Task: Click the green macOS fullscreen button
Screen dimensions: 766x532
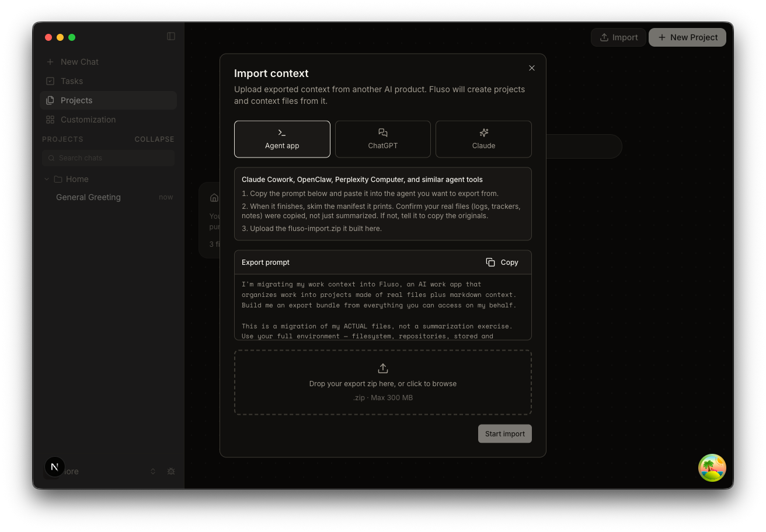Action: click(72, 37)
